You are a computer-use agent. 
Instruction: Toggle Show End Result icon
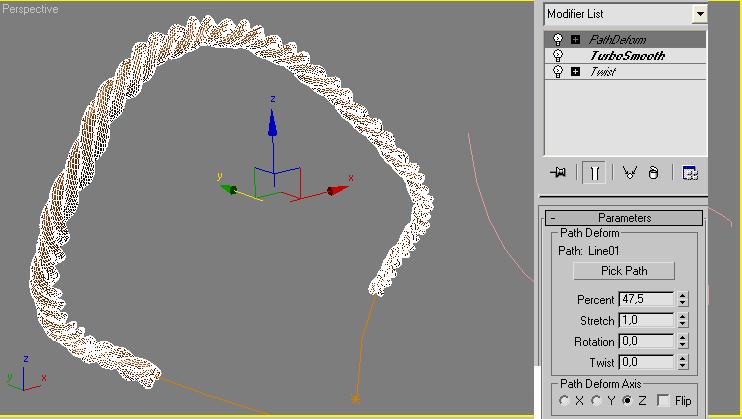[594, 173]
